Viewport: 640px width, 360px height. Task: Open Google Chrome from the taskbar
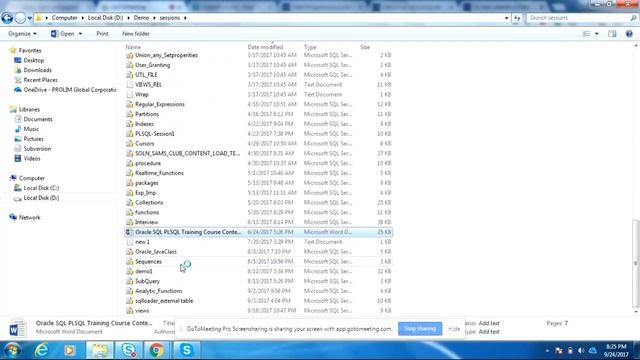[x=156, y=350]
